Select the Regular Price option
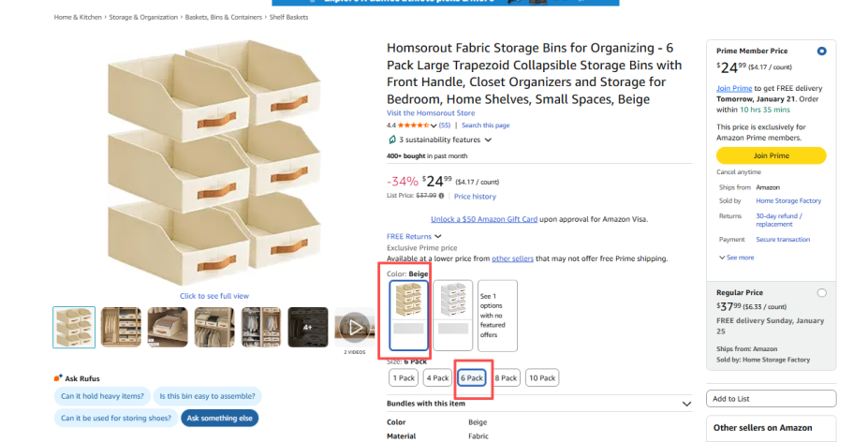 [x=821, y=293]
